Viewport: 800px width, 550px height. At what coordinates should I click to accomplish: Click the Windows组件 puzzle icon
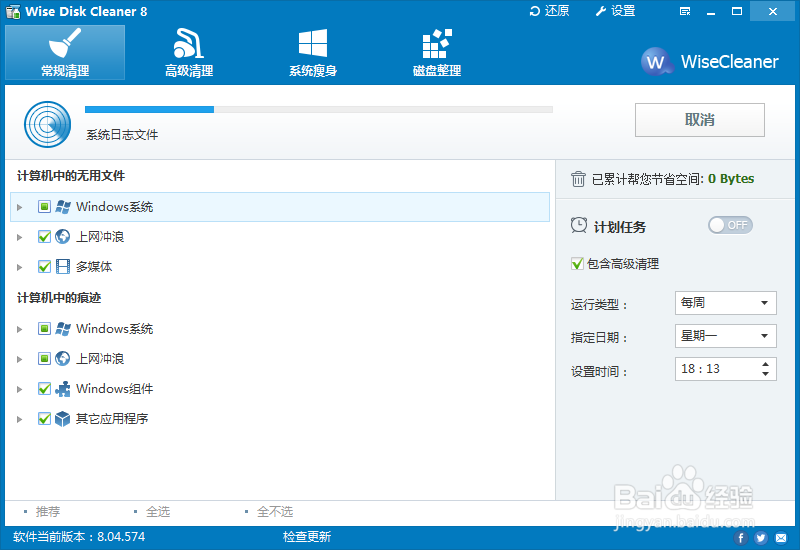[62, 389]
